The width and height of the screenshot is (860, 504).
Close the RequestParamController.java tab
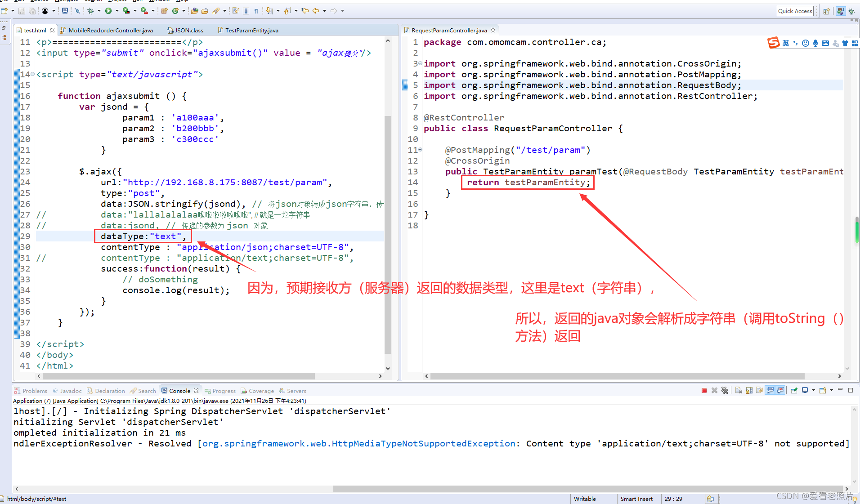493,30
